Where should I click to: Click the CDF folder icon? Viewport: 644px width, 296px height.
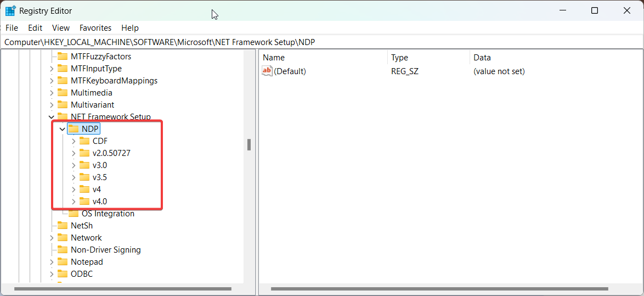point(84,141)
